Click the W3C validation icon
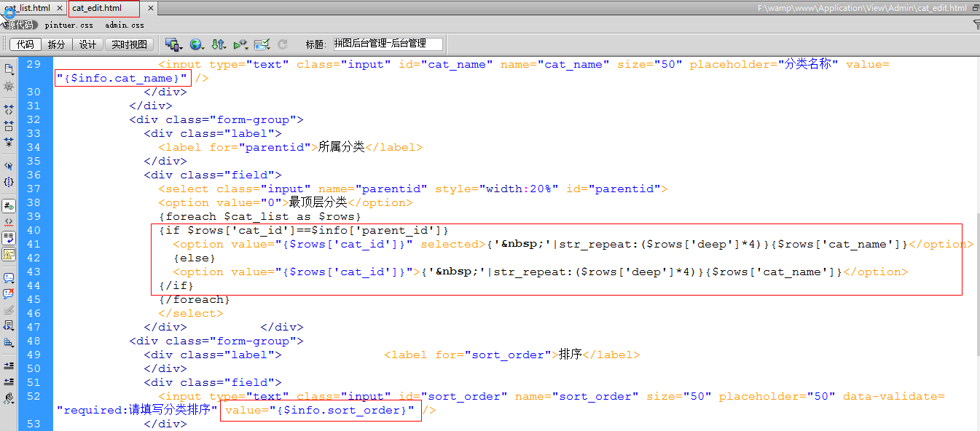Image resolution: width=980 pixels, height=431 pixels. [x=240, y=44]
